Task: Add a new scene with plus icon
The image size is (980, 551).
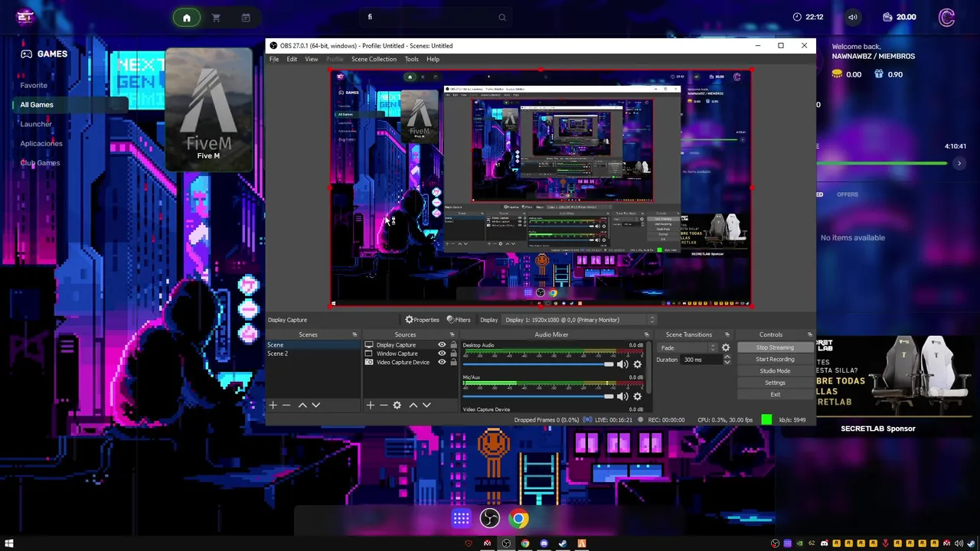Action: coord(273,405)
